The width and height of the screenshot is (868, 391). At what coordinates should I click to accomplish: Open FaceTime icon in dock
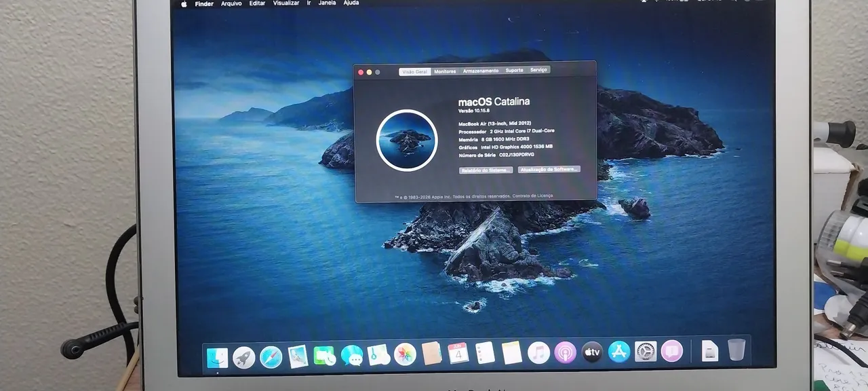pyautogui.click(x=324, y=356)
